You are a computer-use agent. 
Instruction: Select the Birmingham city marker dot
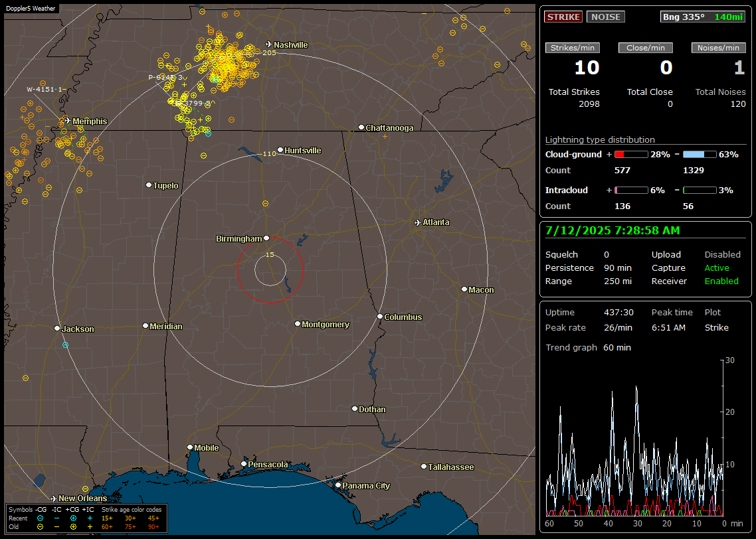[x=266, y=238]
